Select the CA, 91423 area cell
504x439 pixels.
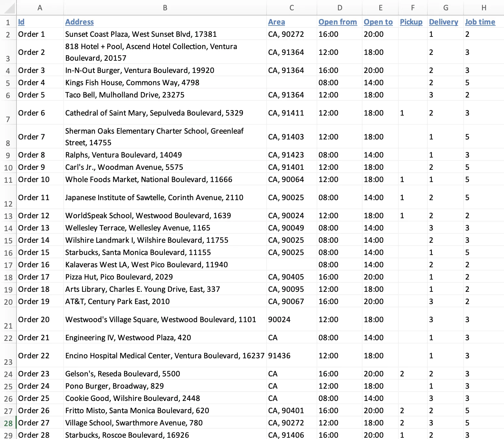(x=291, y=155)
